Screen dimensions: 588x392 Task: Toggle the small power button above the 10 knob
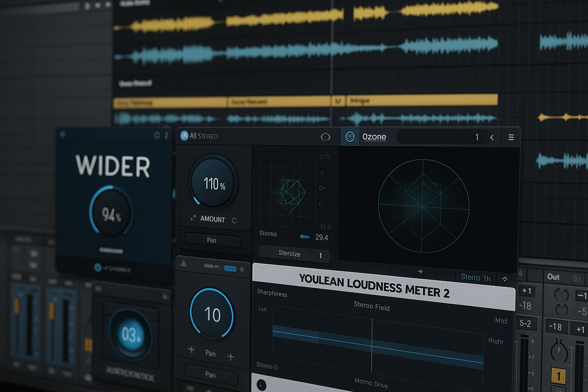point(242,269)
